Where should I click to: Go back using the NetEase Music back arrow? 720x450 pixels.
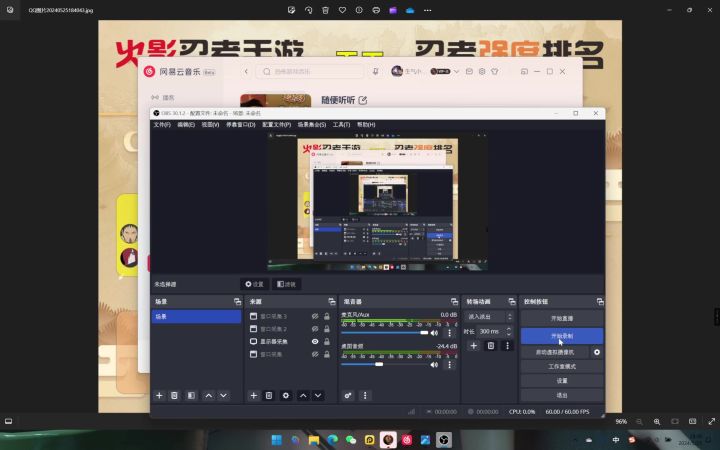pyautogui.click(x=246, y=72)
